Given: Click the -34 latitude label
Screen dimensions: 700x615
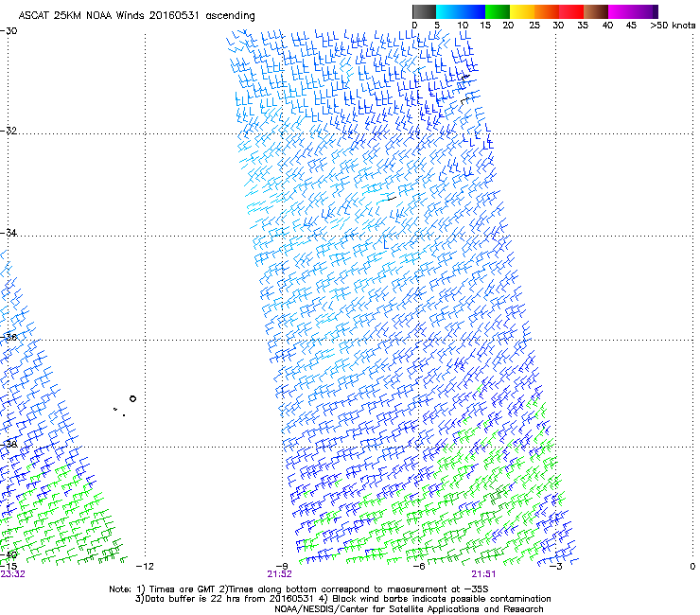Looking at the screenshot, I should coord(9,233).
